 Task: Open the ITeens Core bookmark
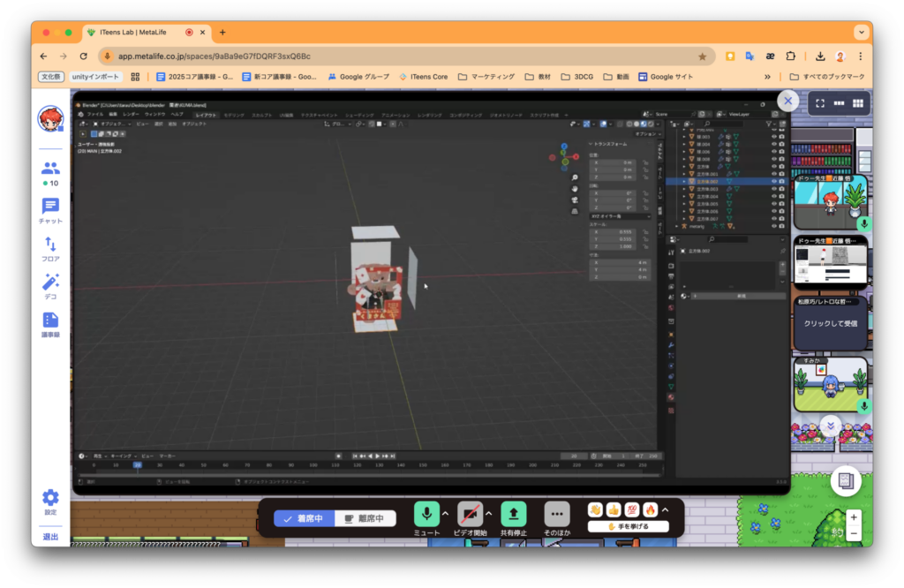(423, 77)
